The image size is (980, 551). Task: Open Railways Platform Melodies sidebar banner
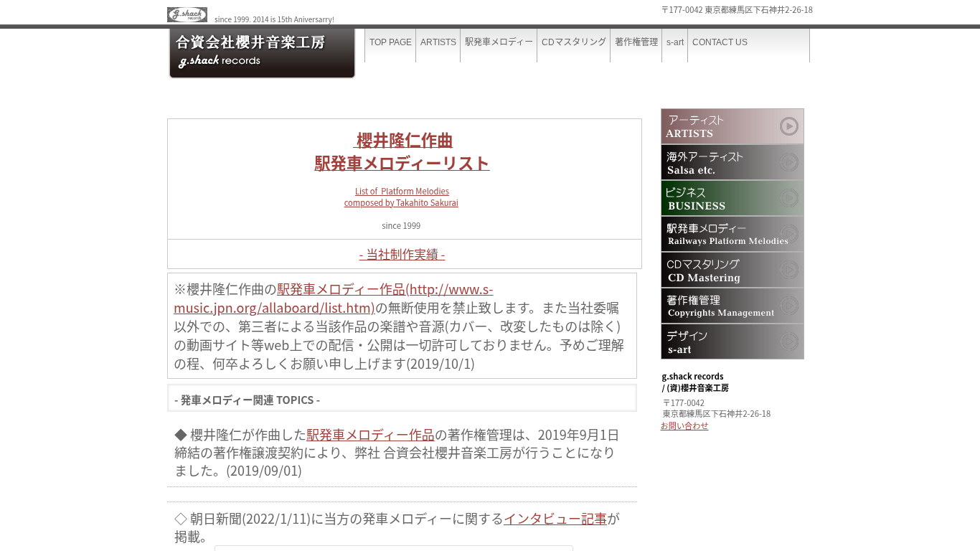(x=732, y=234)
